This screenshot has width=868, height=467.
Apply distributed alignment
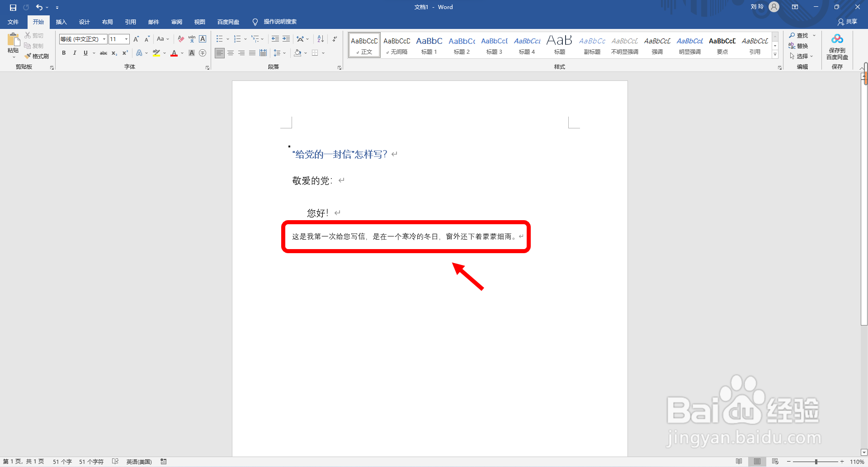(263, 53)
